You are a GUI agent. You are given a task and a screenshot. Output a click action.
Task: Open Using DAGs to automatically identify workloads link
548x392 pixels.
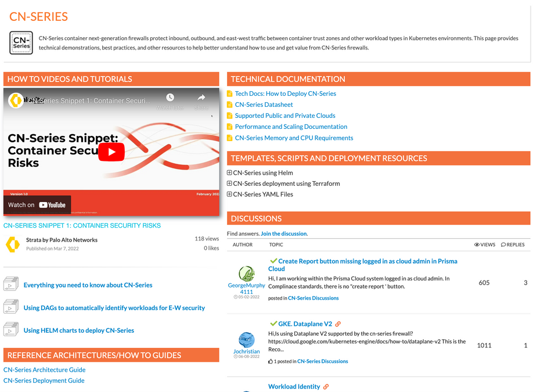(x=114, y=308)
